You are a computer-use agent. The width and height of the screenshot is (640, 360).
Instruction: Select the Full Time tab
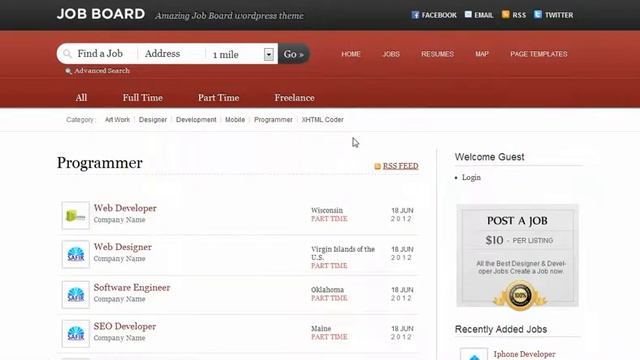142,98
